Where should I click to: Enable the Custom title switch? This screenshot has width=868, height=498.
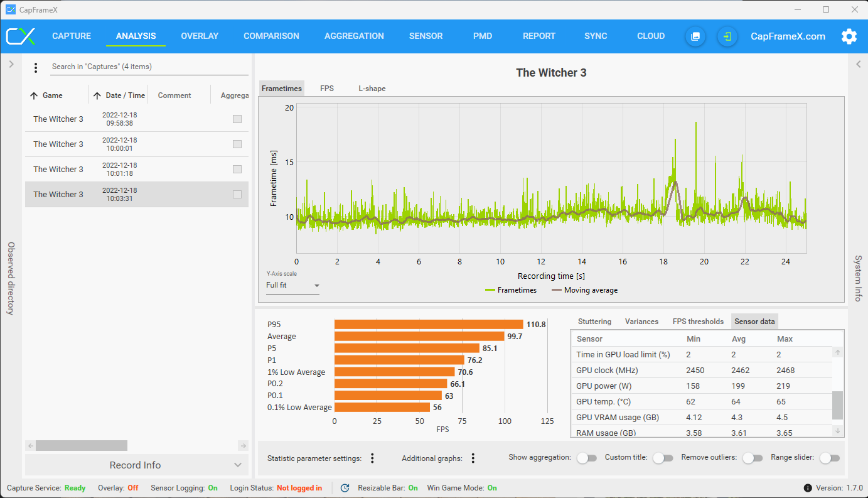coord(663,458)
